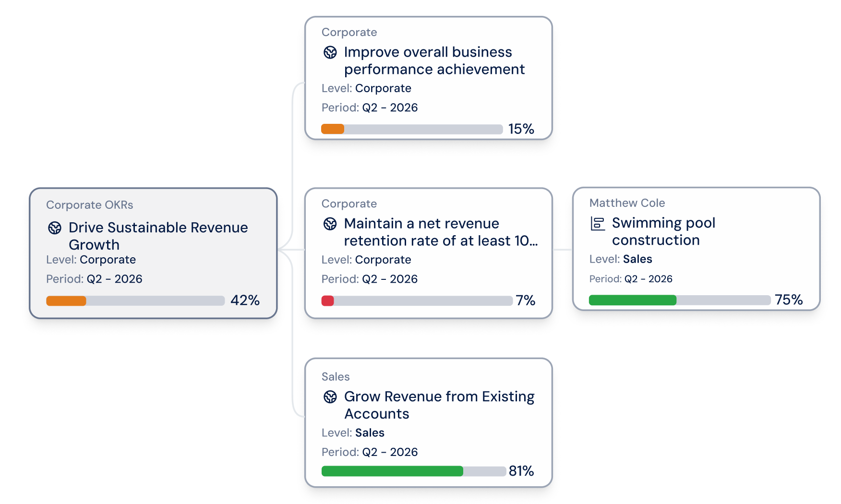Click the objective icon beside Maintain a net revenue

click(x=330, y=224)
